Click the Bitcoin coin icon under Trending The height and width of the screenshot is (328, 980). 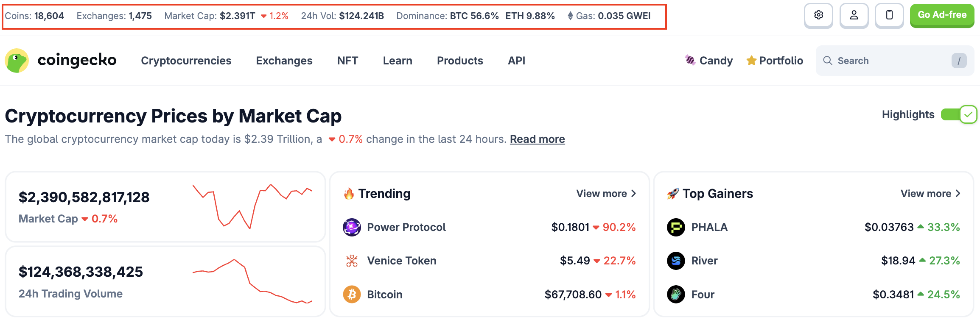(351, 294)
